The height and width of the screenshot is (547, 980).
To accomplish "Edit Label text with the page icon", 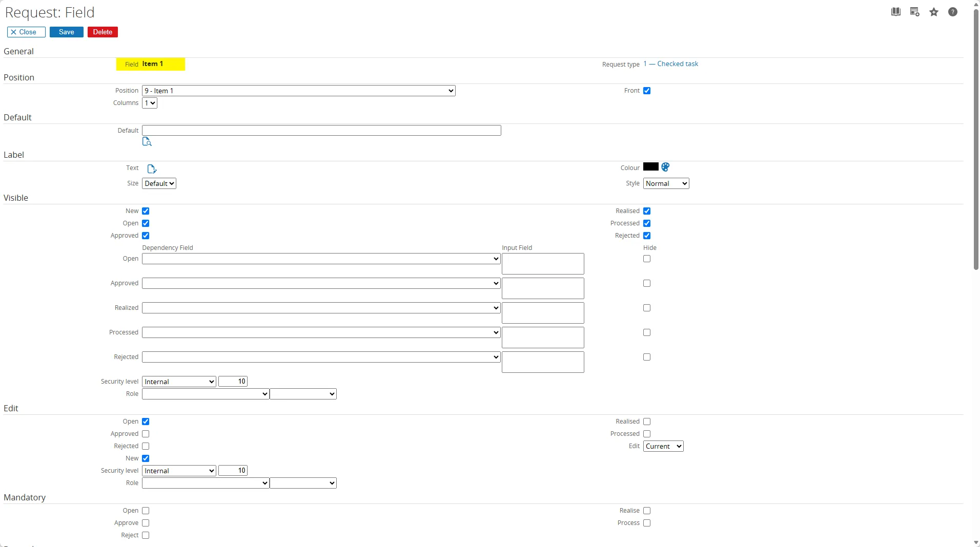I will (x=152, y=169).
